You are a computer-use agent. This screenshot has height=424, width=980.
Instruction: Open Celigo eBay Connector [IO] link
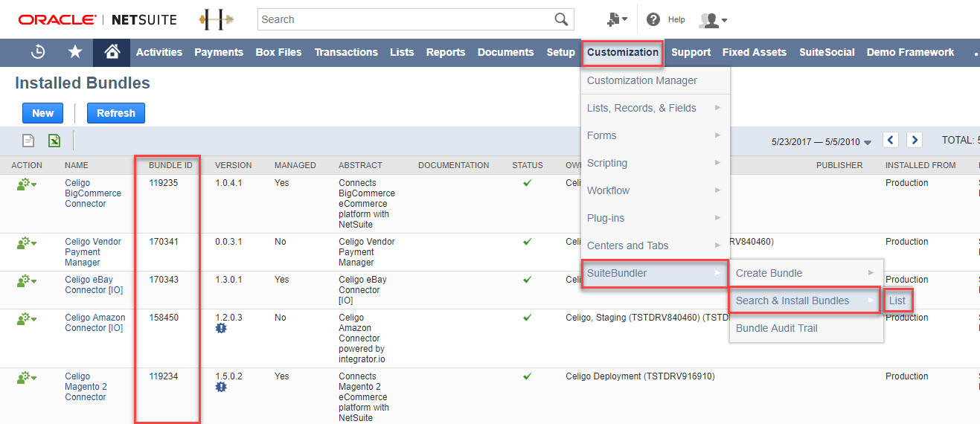(94, 285)
